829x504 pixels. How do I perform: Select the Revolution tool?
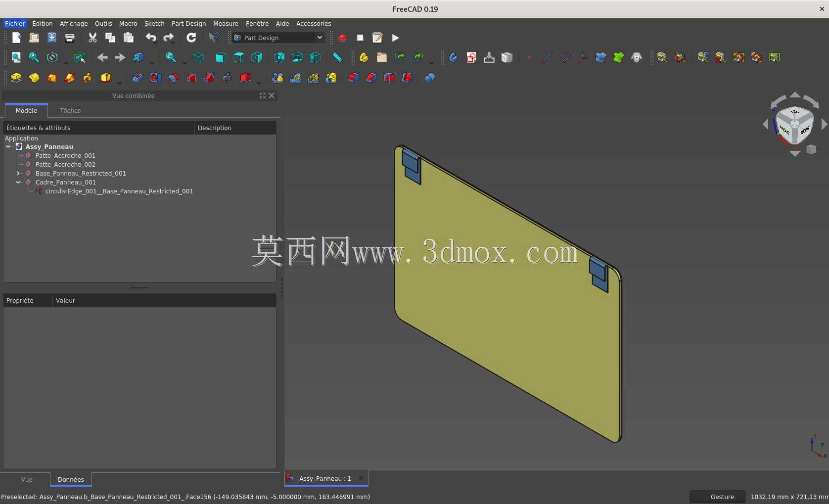point(34,78)
